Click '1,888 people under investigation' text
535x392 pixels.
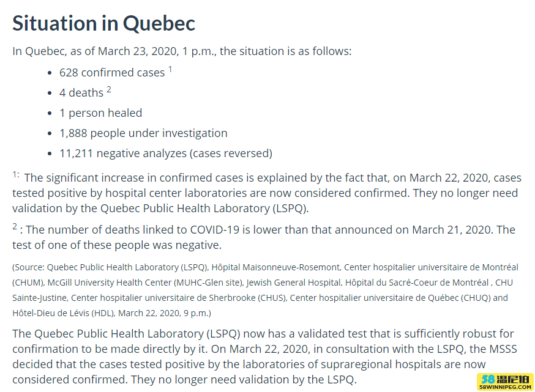point(143,133)
